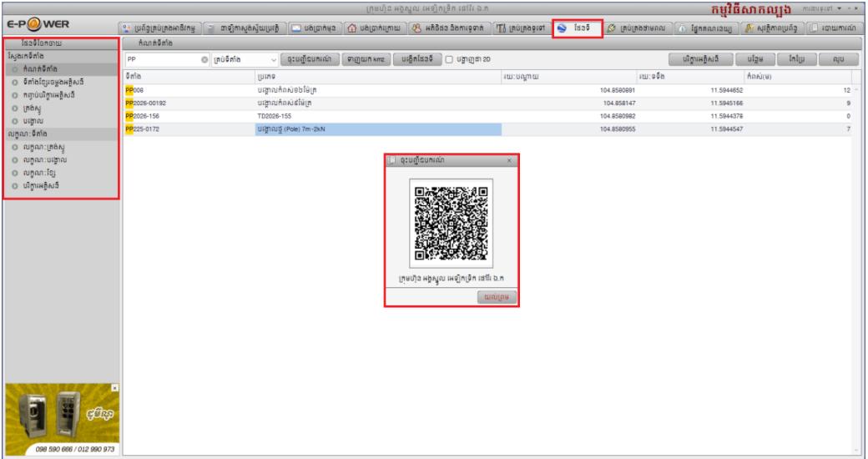Image resolution: width=868 pixels, height=459 pixels.
Task: Clear the PP search field with the x icon
Action: (204, 59)
